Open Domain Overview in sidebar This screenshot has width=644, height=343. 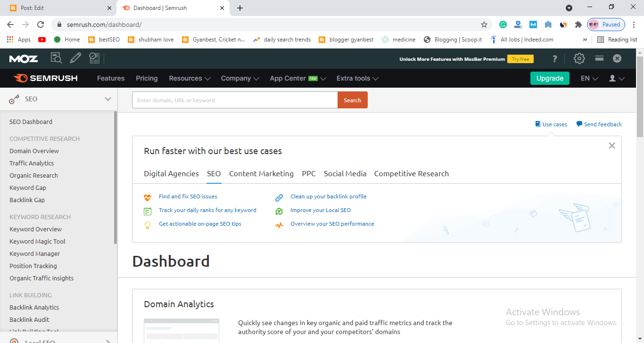(x=34, y=151)
